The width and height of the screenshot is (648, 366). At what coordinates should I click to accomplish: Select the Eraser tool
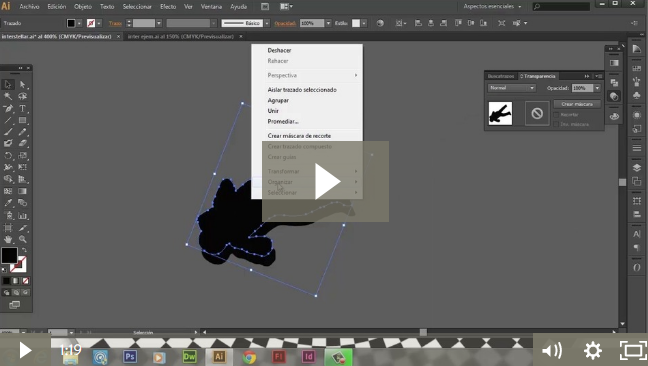[23, 144]
